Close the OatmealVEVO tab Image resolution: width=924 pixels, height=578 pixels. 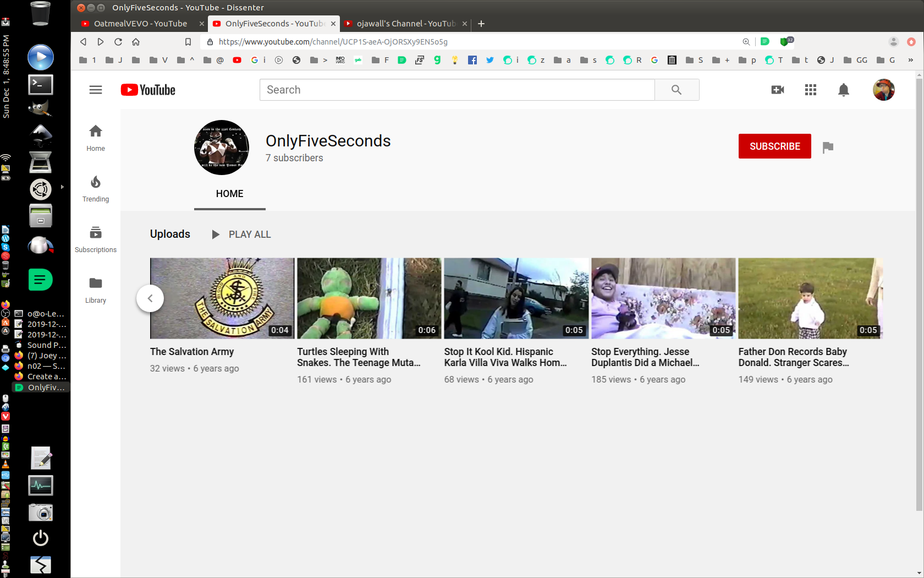tap(202, 24)
